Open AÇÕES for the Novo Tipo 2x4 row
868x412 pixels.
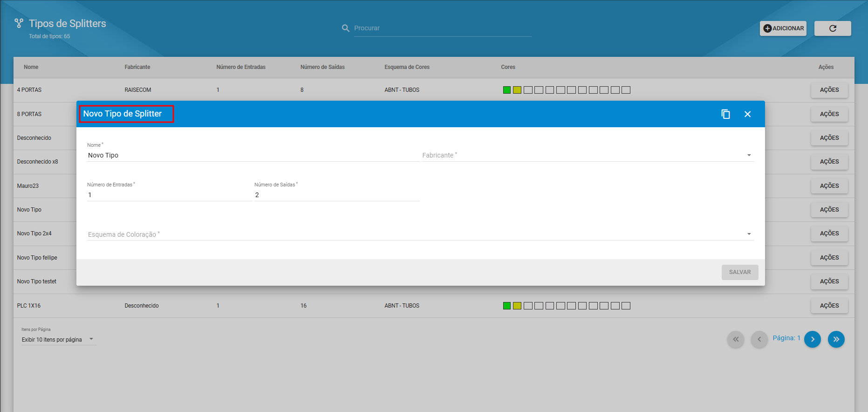coord(829,233)
